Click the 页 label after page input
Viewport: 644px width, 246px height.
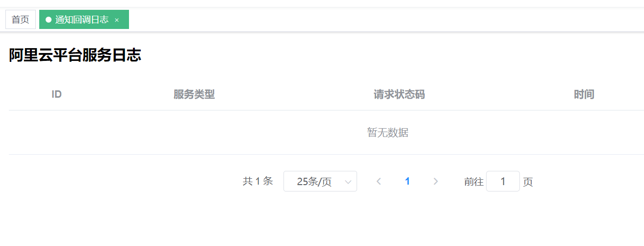pos(528,182)
